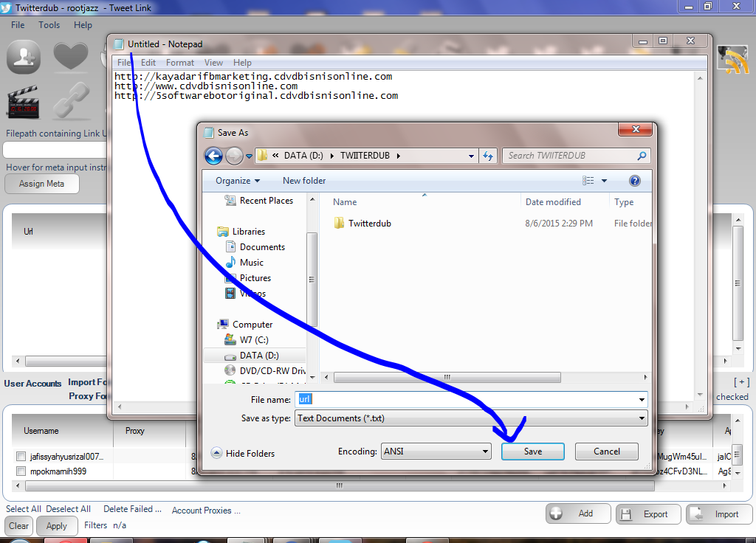The image size is (756, 543).
Task: Click Assign Meta button in Twitterdub
Action: [41, 184]
